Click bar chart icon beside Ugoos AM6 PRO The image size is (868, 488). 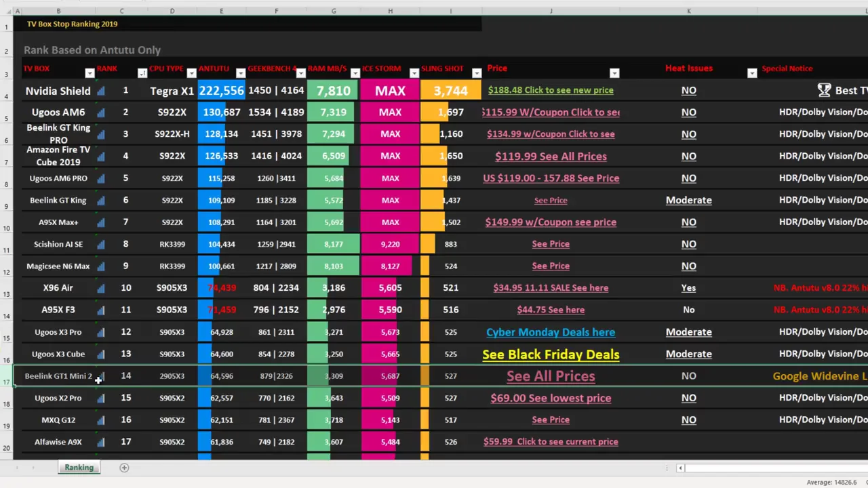(101, 178)
